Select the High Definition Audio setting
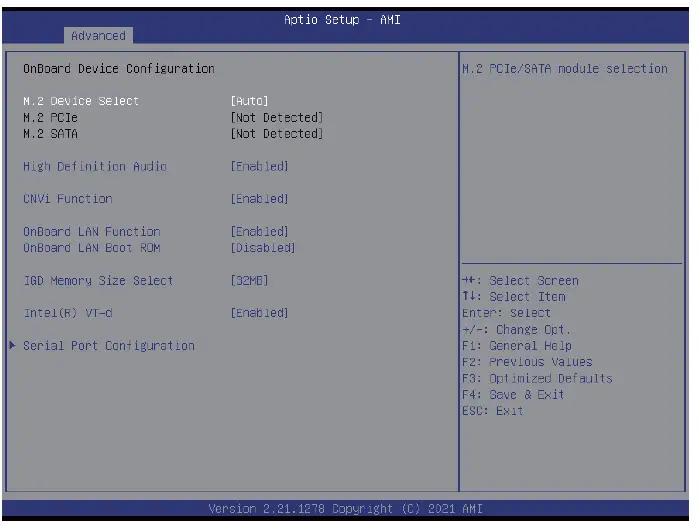Screen dimensions: 699x521 pos(95,166)
